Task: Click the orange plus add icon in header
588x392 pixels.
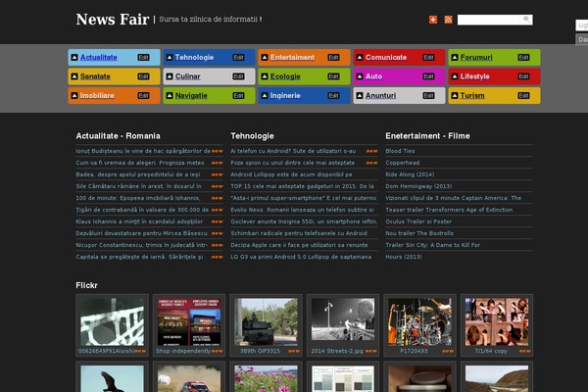Action: tap(433, 20)
